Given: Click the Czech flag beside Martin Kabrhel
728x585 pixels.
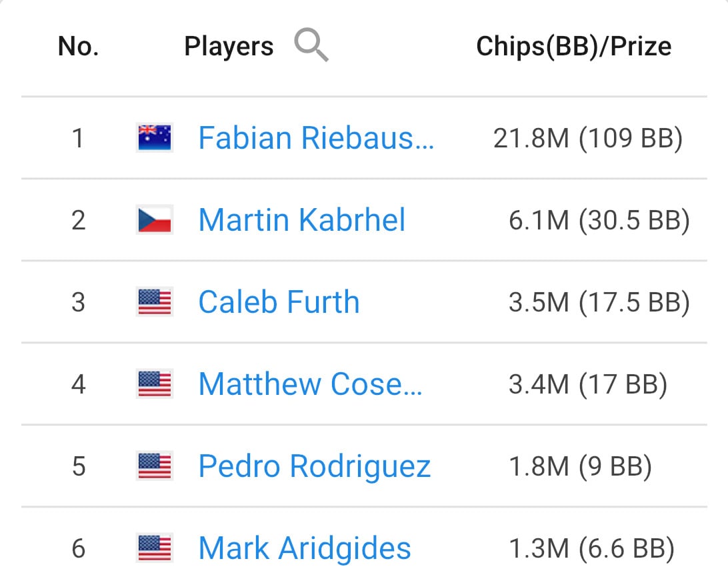Looking at the screenshot, I should click(x=154, y=220).
